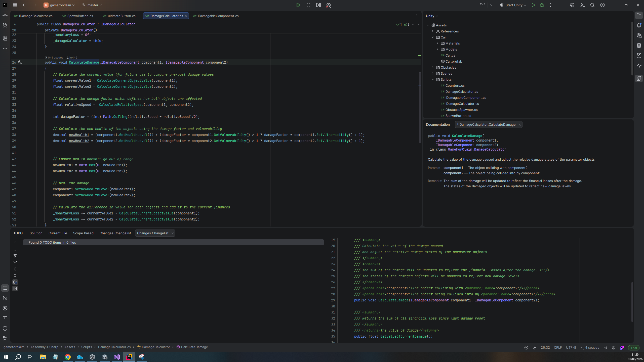644x362 pixels.
Task: Click the editor vertical scrollbar
Action: click(x=420, y=108)
